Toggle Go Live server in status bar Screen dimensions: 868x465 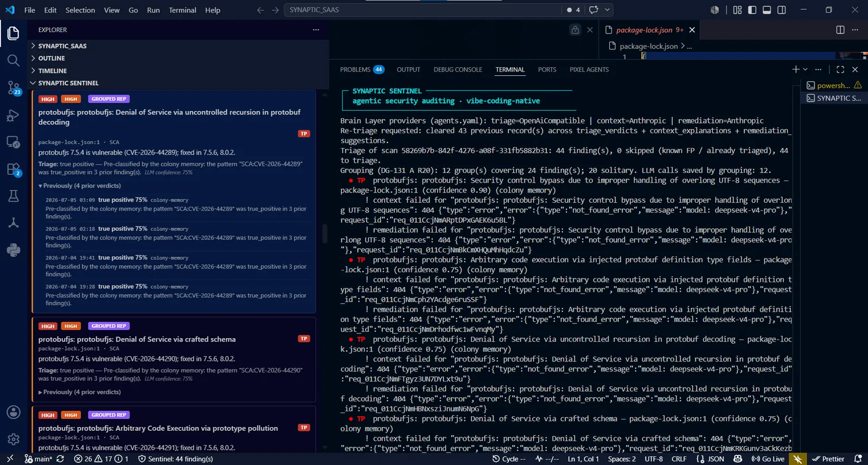coord(768,459)
